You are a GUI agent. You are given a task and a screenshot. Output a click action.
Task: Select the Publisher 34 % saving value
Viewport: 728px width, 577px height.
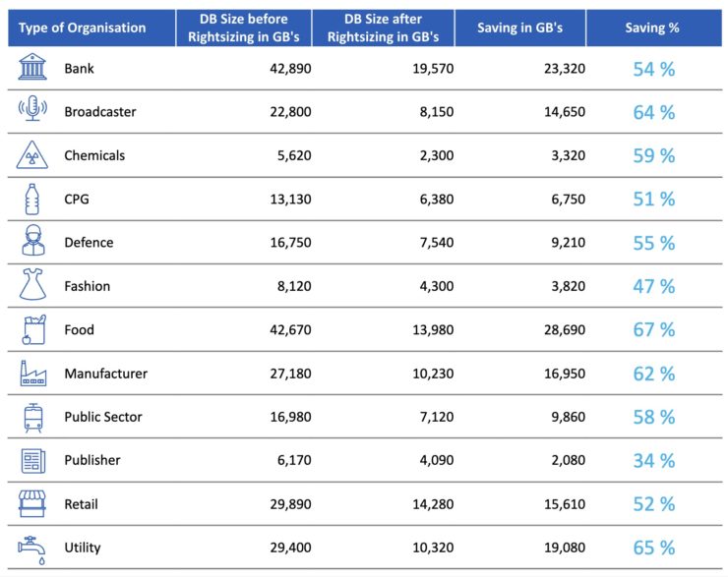pos(653,460)
